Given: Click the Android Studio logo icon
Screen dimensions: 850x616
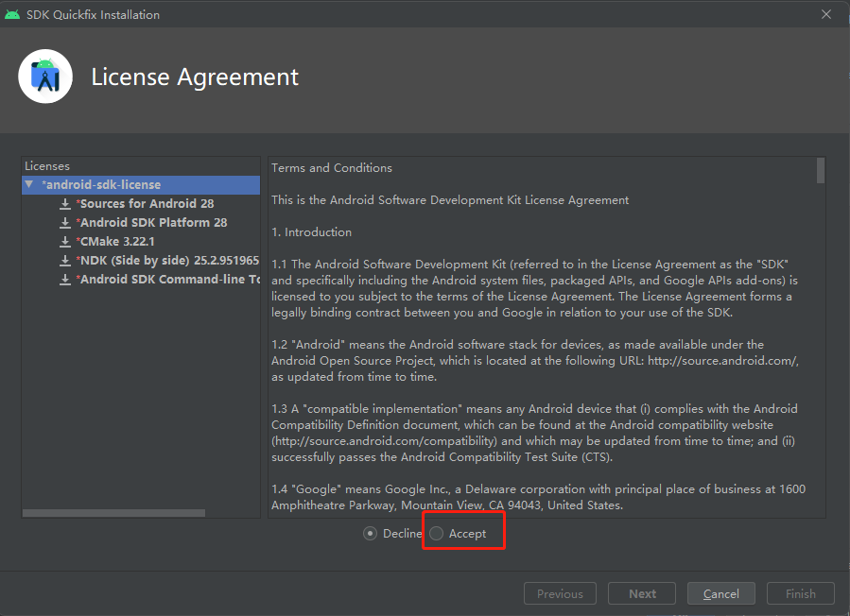Looking at the screenshot, I should pos(45,77).
